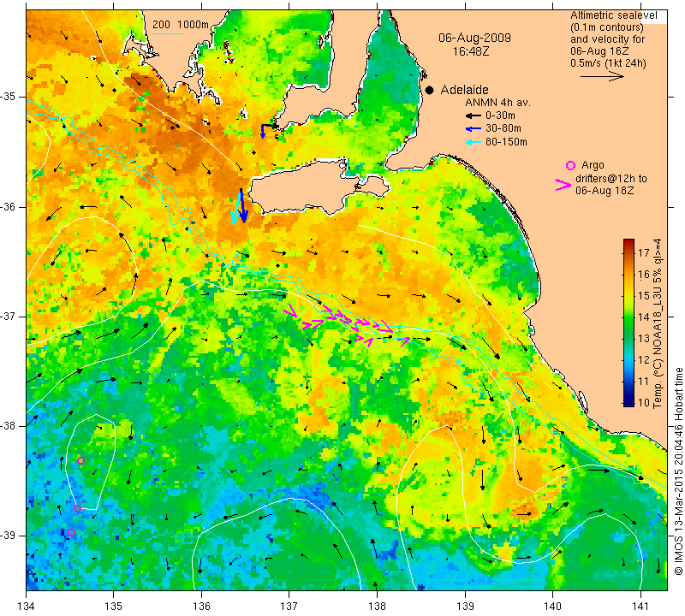Click the 0.5m/s (1kt 24h) scale text
This screenshot has width=685, height=616.
[x=608, y=62]
